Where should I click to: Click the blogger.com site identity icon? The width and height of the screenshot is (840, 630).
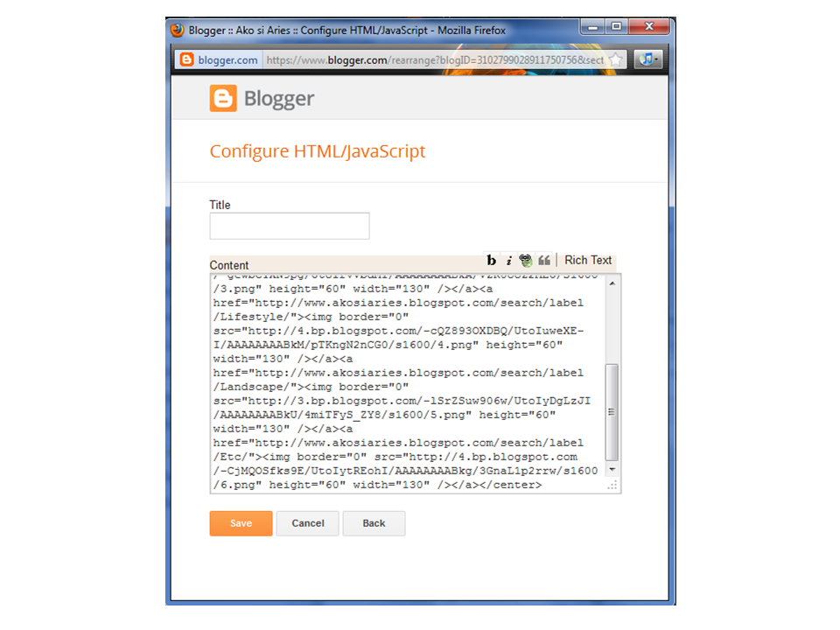pos(186,59)
